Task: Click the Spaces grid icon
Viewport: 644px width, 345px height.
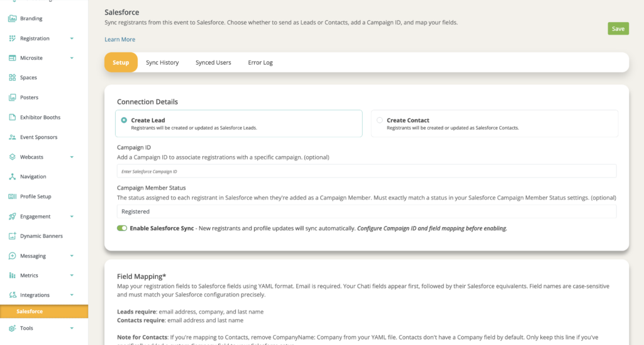Action: pos(13,77)
